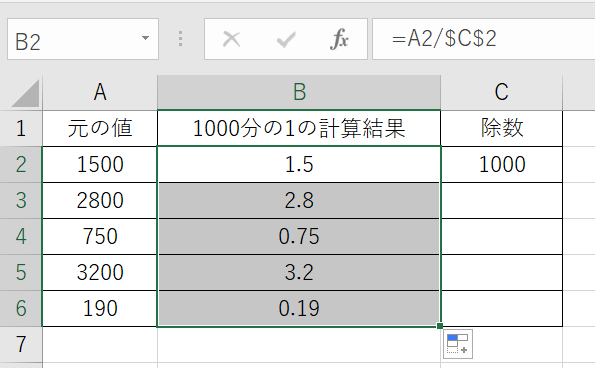Viewport: 595px width, 368px height.
Task: Select row 1 header
Action: pos(21,128)
